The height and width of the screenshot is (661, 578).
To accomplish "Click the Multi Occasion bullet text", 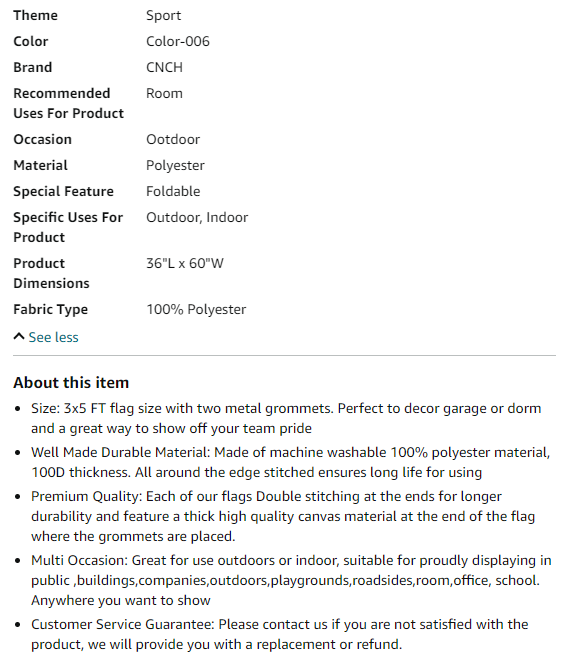I will (291, 580).
